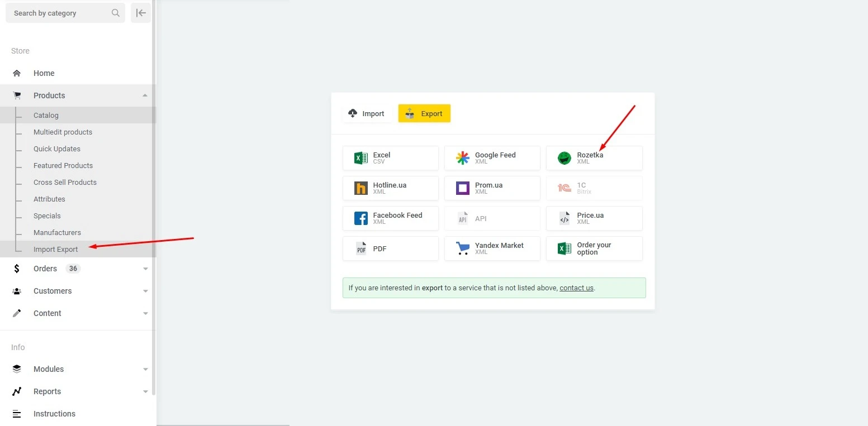Screen dimensions: 868x426
Task: Open the 'contact us' link
Action: point(576,288)
